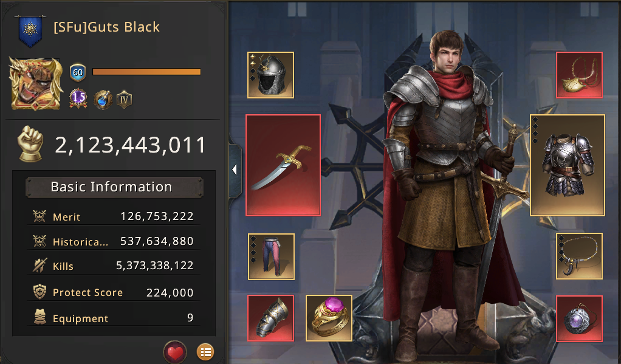Click the level 60 shield icon
621x364 pixels.
tap(78, 72)
